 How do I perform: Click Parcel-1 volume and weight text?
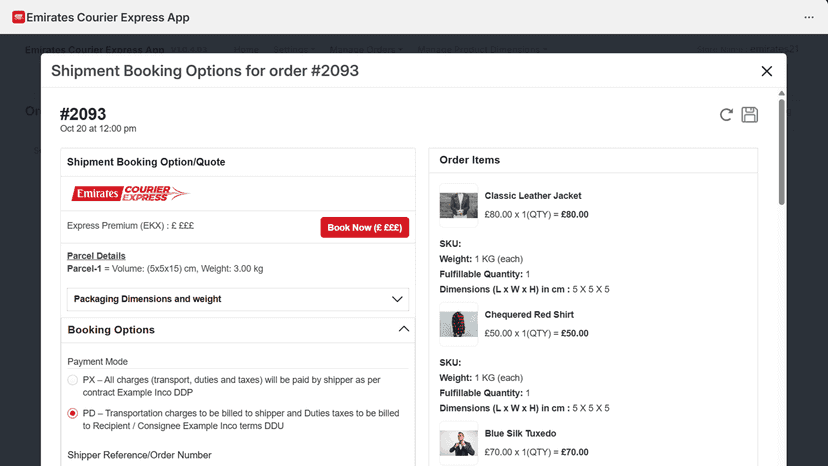(x=165, y=268)
